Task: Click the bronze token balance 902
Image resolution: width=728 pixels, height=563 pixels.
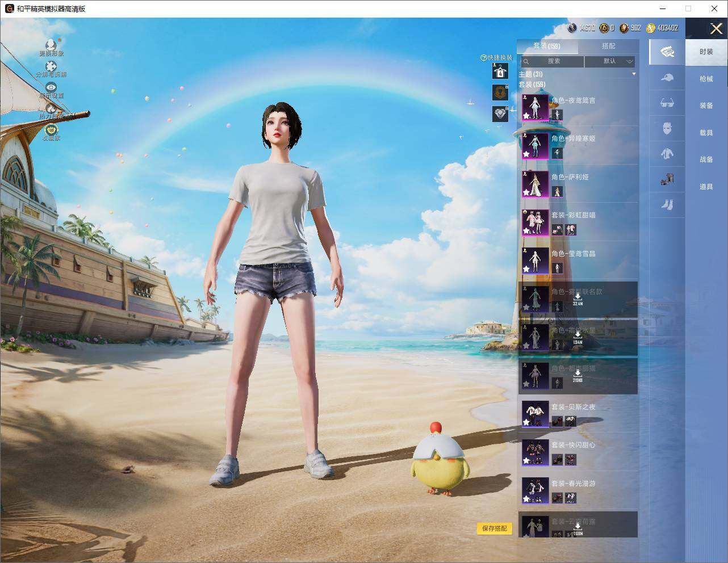Action: pyautogui.click(x=635, y=28)
